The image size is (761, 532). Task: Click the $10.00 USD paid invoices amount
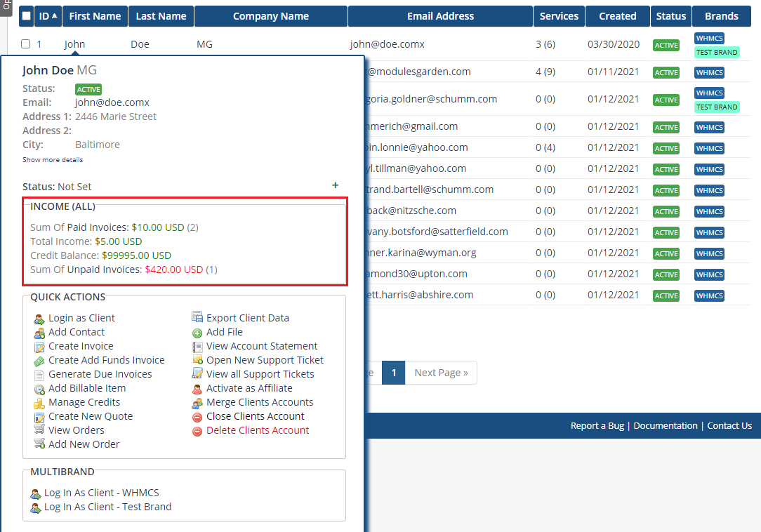pos(158,227)
